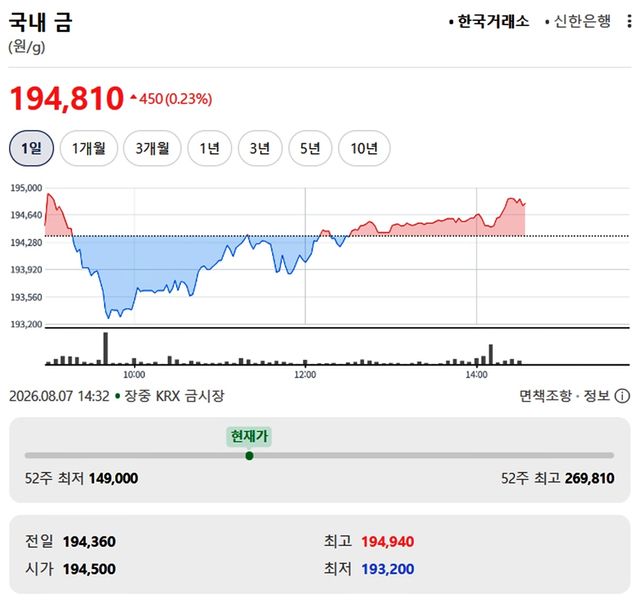Switch chart to 1개월 period
Viewport: 640px width, 601px height.
click(x=89, y=148)
